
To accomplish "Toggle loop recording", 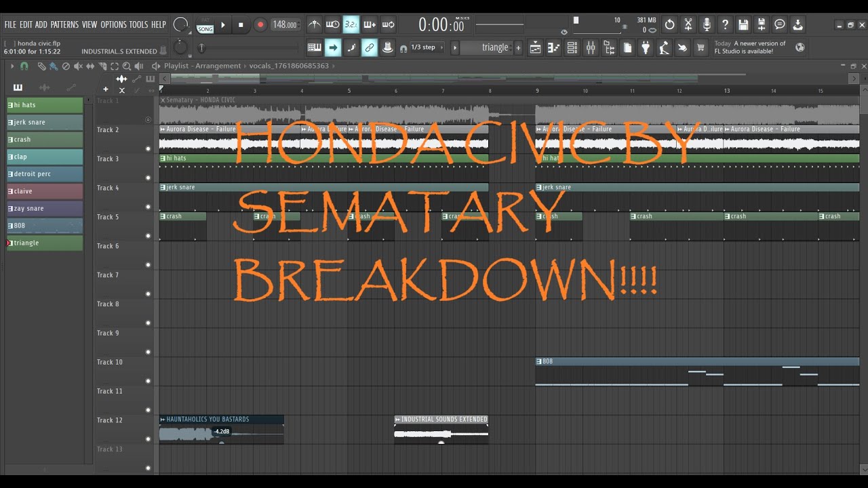I will click(388, 25).
